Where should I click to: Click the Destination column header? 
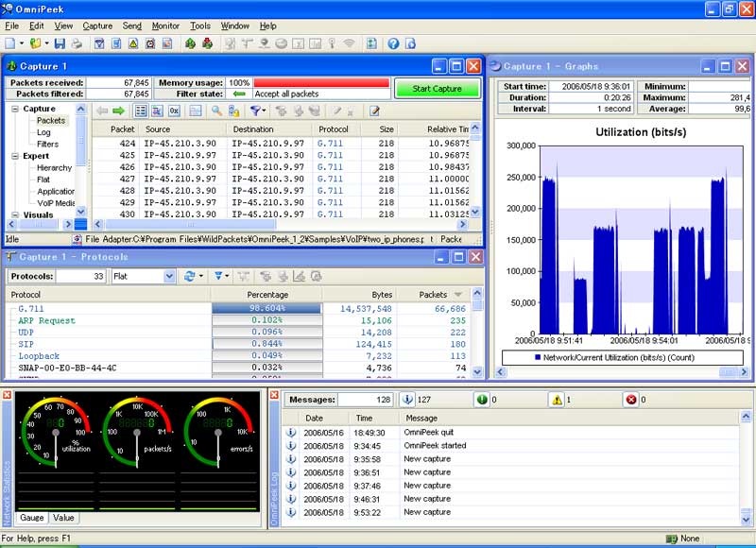pos(270,129)
